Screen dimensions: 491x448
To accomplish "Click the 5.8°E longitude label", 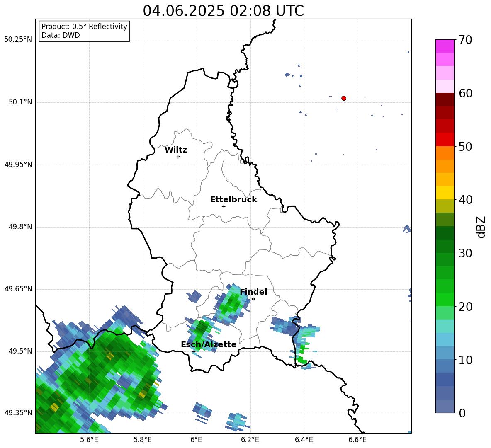I will 143,440.
